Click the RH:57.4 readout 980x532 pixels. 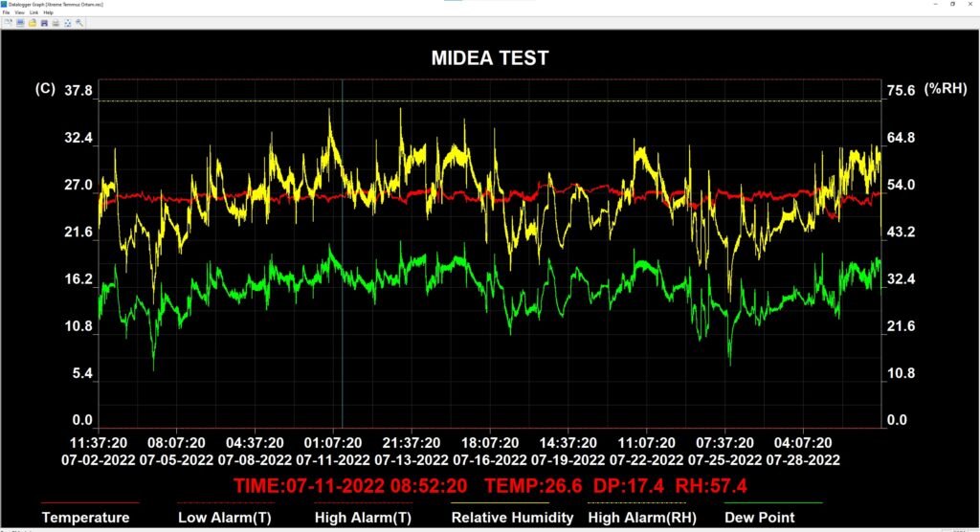pyautogui.click(x=711, y=486)
